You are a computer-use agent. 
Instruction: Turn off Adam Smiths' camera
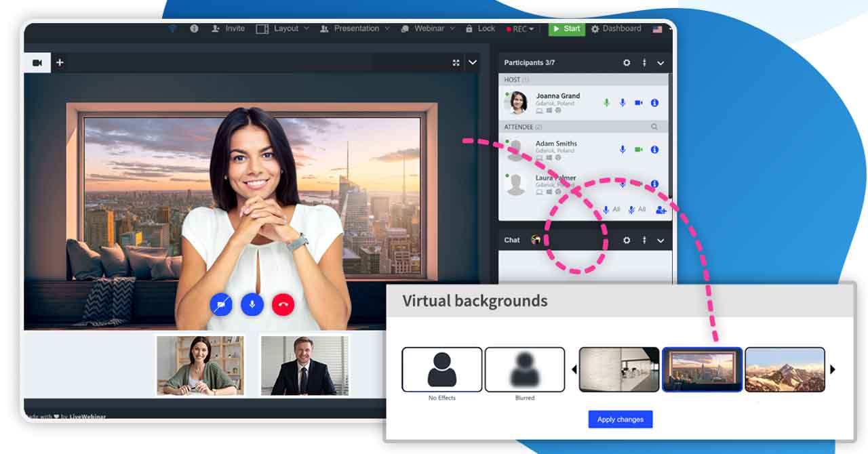[x=637, y=150]
